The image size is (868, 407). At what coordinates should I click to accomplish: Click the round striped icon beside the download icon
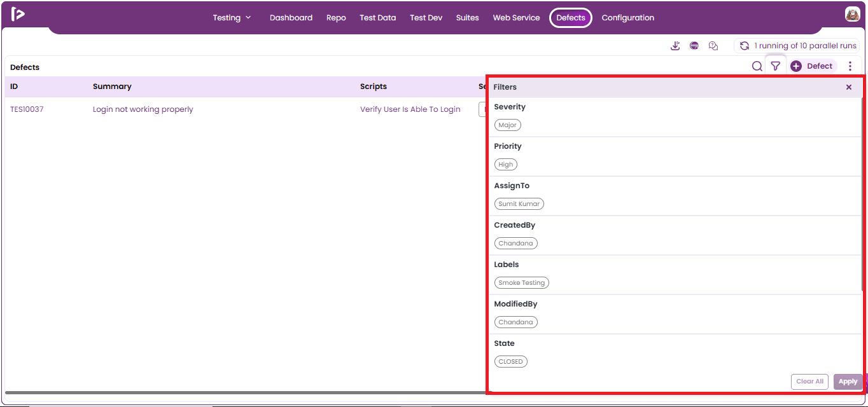[694, 46]
